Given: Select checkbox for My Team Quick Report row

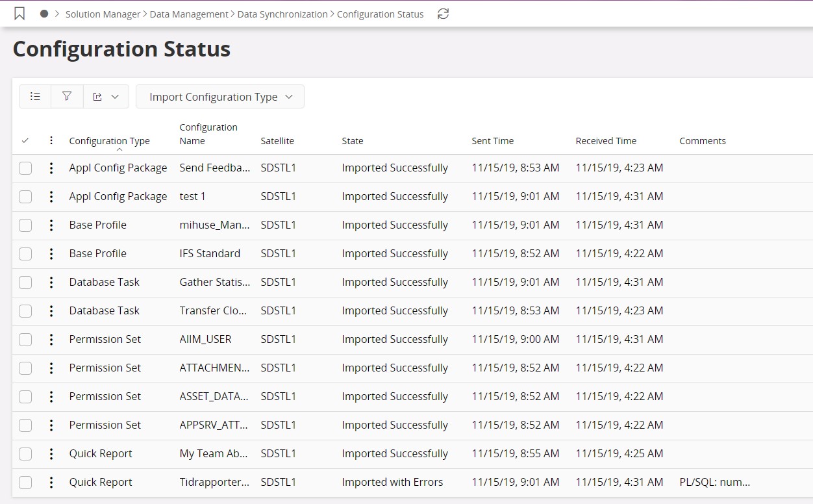Looking at the screenshot, I should click(x=25, y=454).
